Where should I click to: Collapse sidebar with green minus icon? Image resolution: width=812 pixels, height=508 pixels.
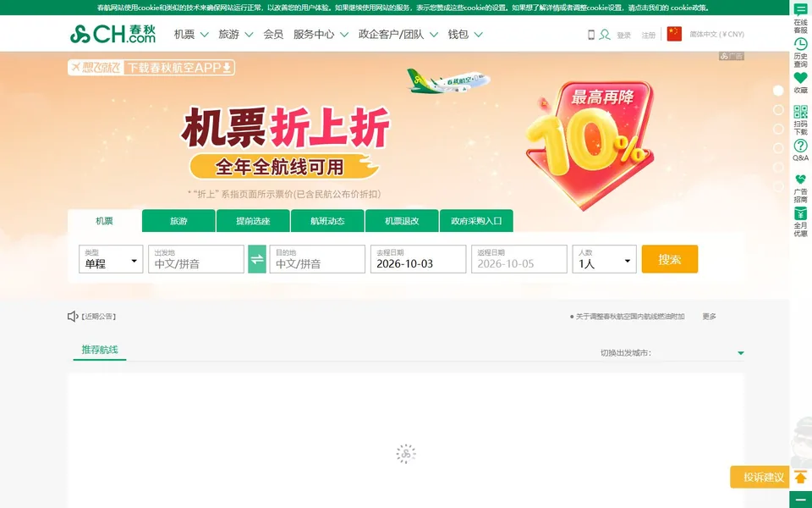[801, 500]
